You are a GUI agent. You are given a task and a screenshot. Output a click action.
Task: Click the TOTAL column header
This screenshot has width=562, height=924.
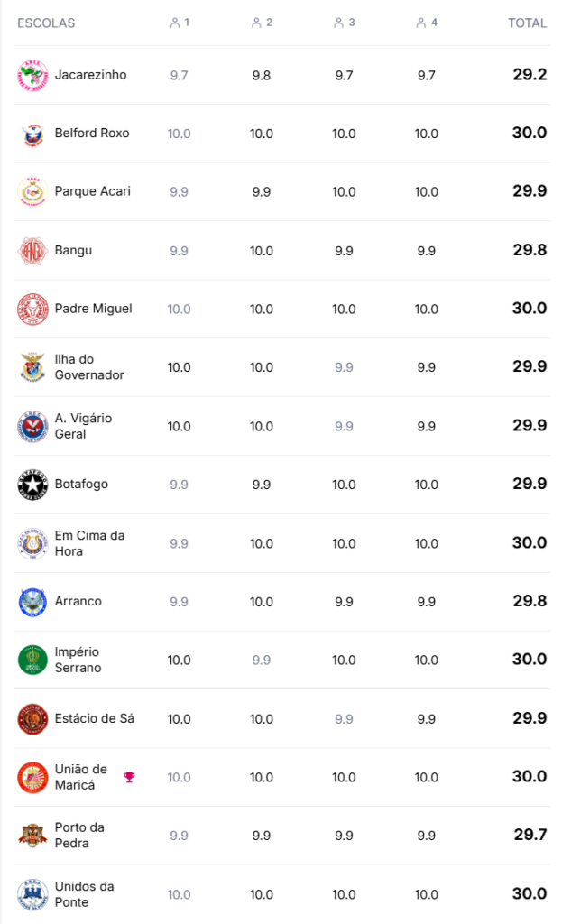[527, 23]
